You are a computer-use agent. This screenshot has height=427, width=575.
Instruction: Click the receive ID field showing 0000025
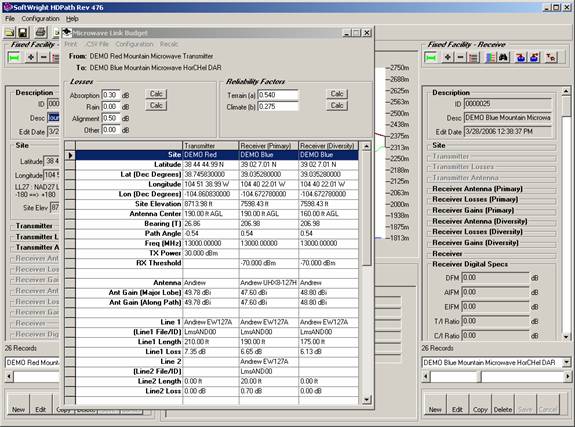pyautogui.click(x=508, y=104)
